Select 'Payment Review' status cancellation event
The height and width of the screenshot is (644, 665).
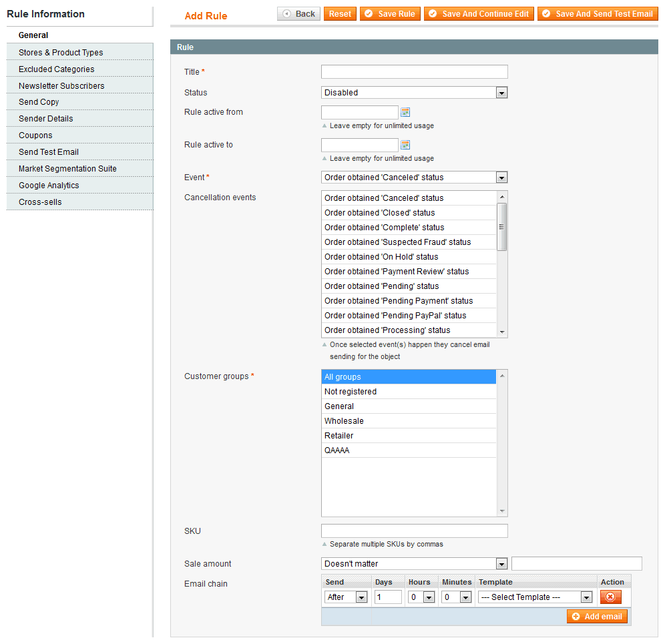[409, 272]
